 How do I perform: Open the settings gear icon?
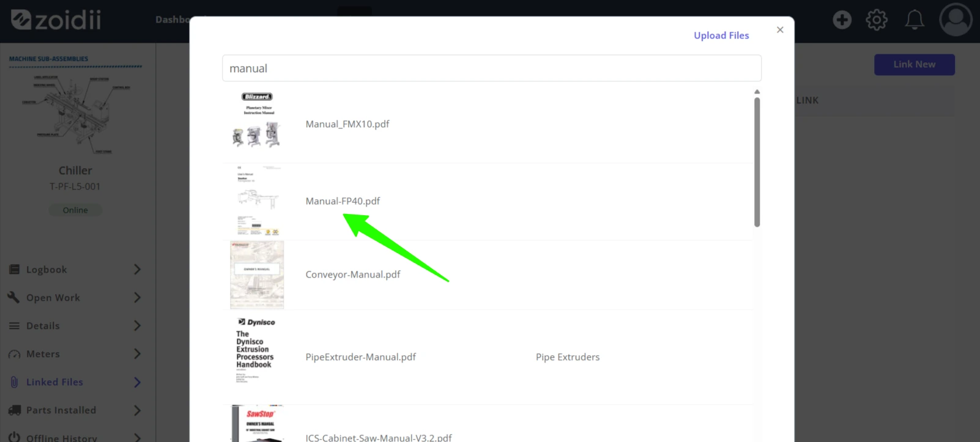pos(877,20)
